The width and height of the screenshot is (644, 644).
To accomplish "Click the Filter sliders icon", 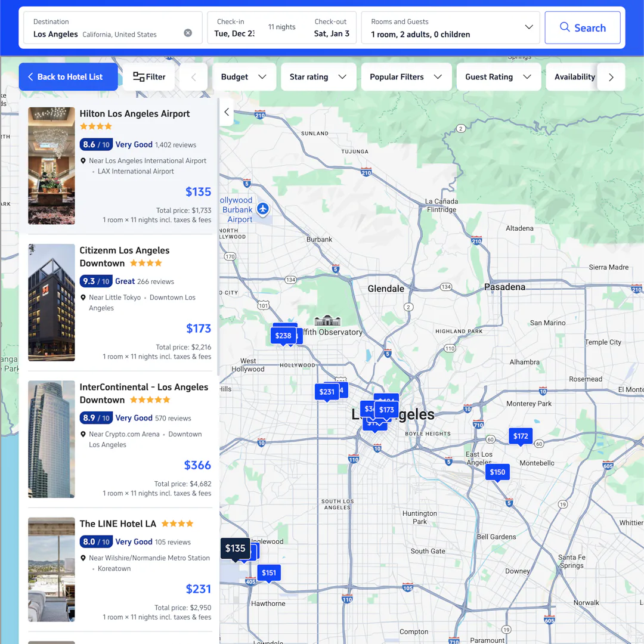I will click(x=138, y=77).
